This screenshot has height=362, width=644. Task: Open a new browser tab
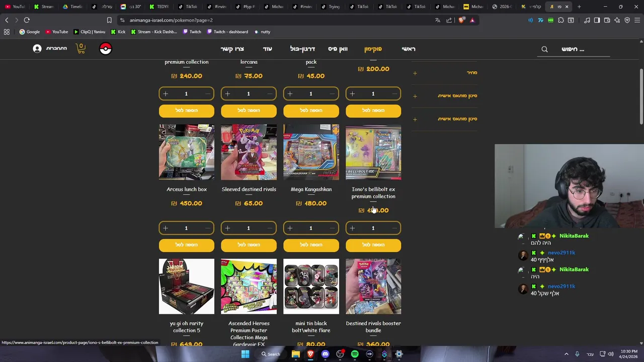click(x=579, y=7)
